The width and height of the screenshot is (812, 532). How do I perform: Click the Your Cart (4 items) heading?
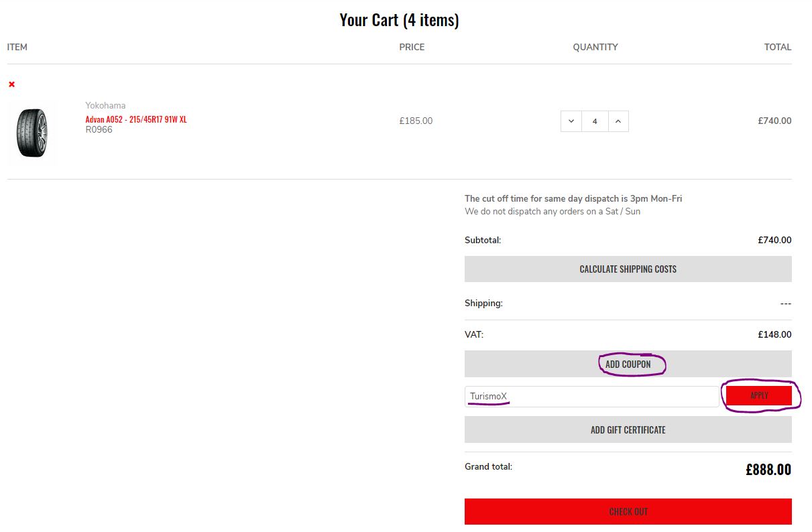pos(399,20)
